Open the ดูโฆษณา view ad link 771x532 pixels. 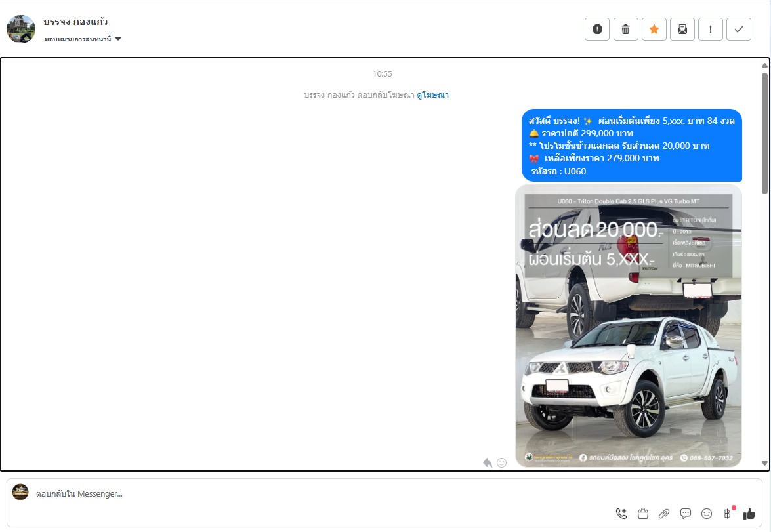tap(432, 95)
